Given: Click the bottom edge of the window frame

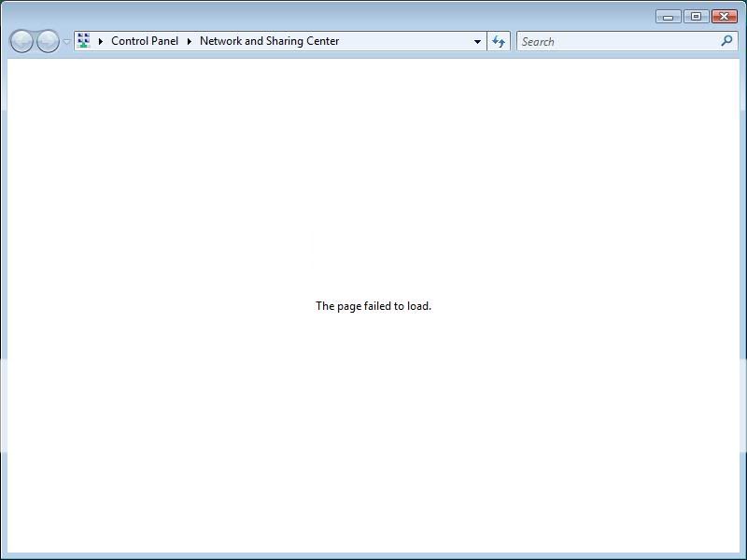Looking at the screenshot, I should [x=373, y=555].
